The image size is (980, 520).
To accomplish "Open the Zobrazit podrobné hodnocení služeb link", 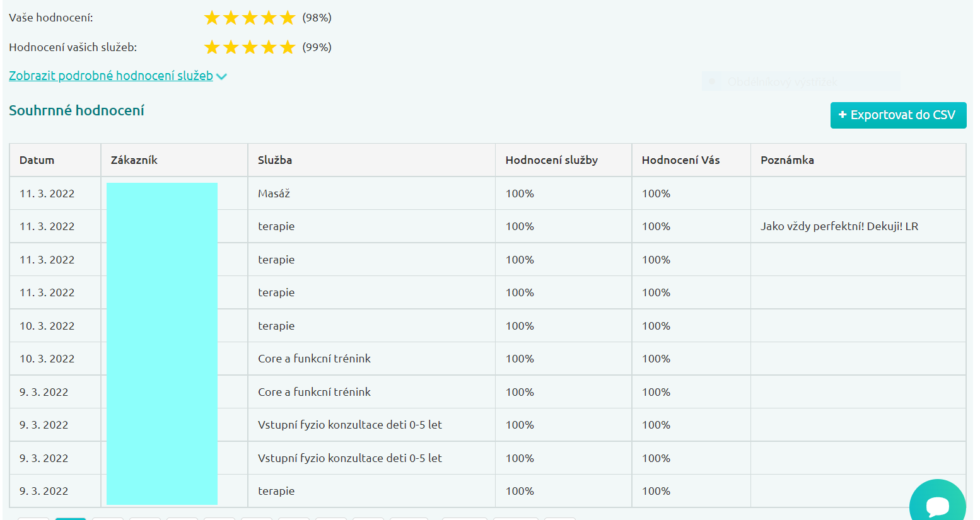I will pos(111,76).
